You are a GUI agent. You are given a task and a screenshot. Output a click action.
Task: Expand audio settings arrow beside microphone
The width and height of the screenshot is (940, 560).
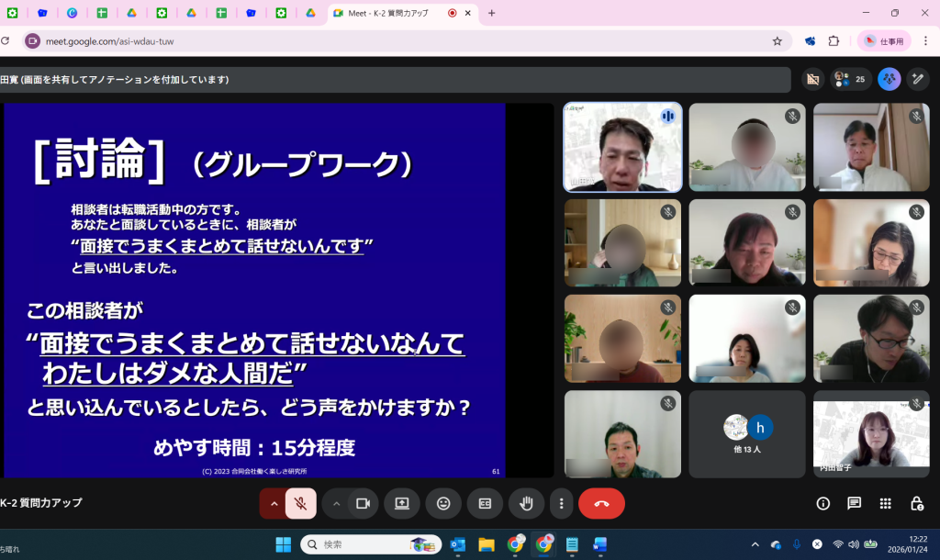point(273,503)
